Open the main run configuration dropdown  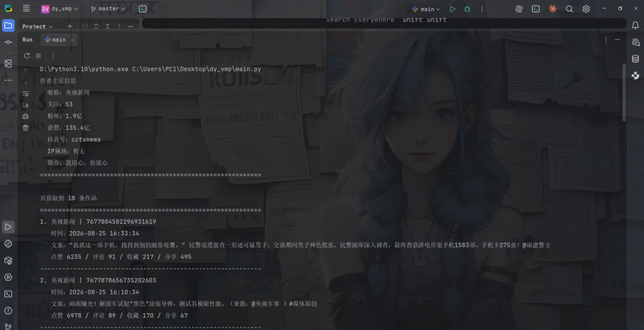pos(426,9)
